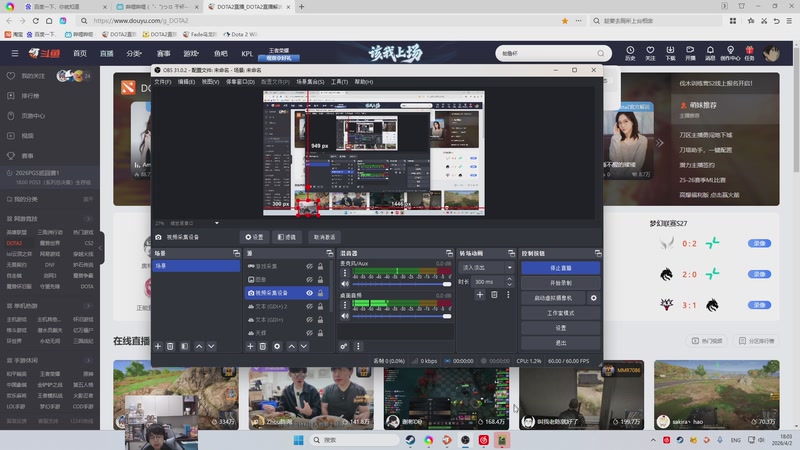
Task: Click 开始录制 start recording button
Action: pyautogui.click(x=561, y=283)
